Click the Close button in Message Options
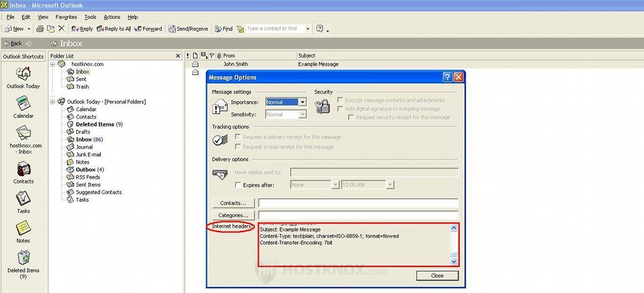This screenshot has height=293, width=644. (437, 276)
